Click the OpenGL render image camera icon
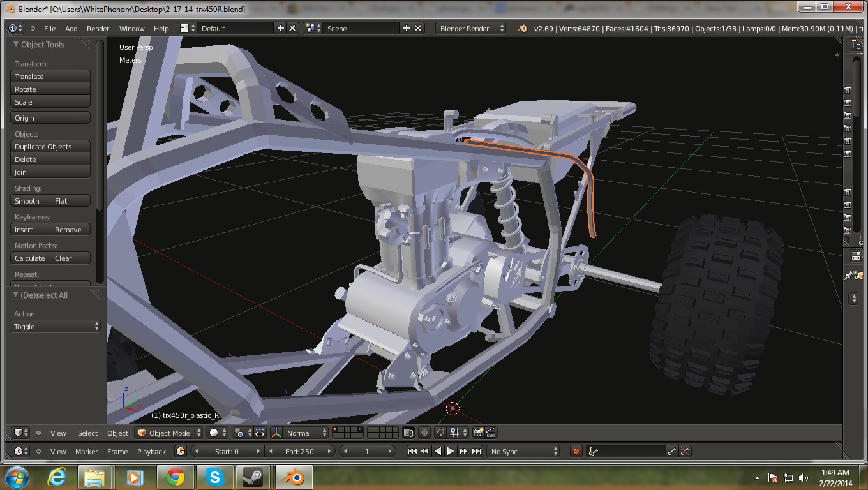The image size is (868, 490). [x=478, y=433]
